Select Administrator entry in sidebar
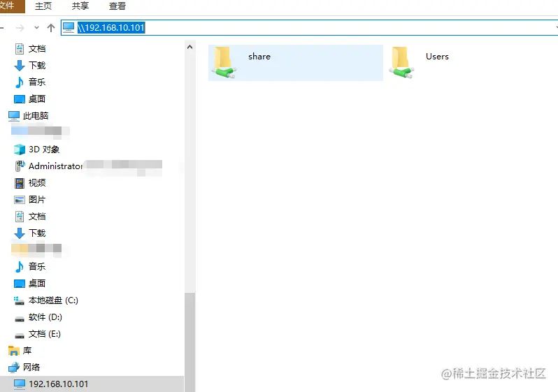Screen dimensions: 558x392 [x=56, y=166]
